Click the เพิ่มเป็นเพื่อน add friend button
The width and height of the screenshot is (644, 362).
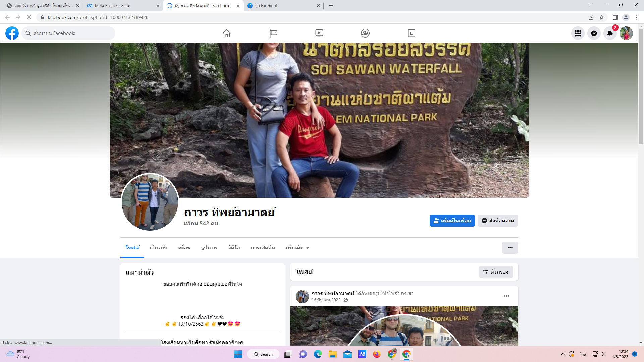[x=452, y=221]
